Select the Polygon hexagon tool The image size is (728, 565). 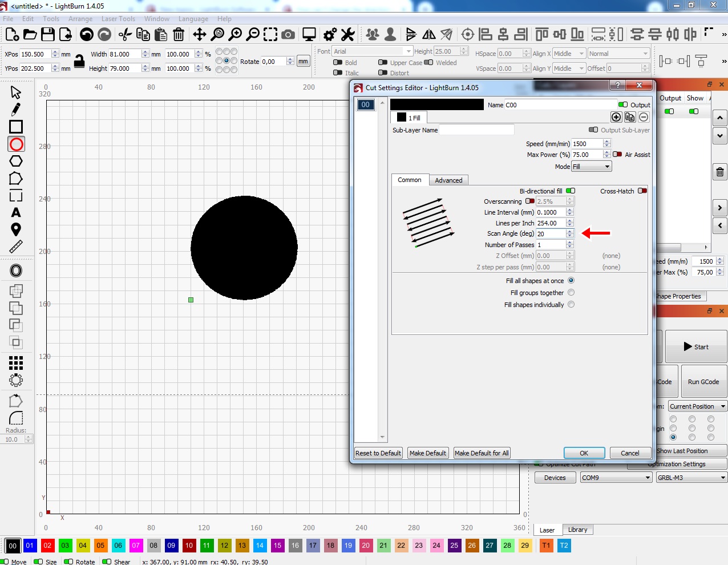pos(16,161)
